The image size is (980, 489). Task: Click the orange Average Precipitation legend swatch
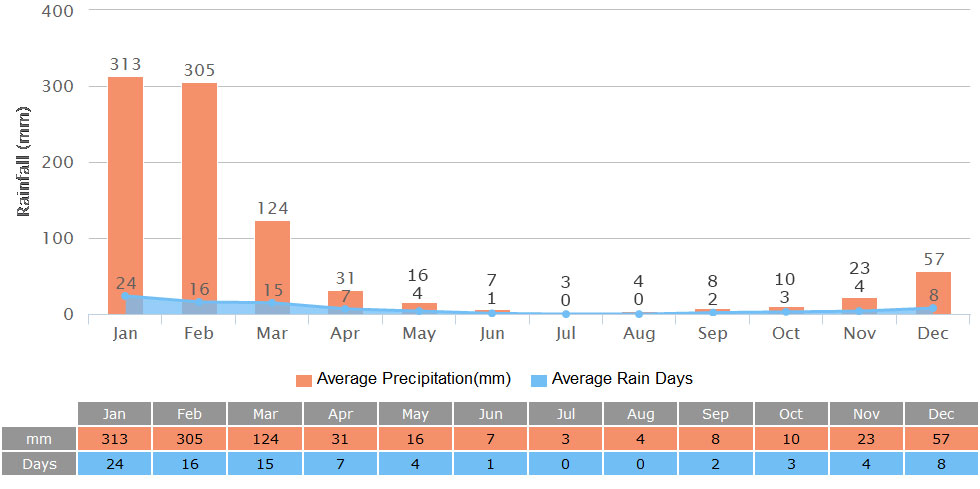coord(304,380)
